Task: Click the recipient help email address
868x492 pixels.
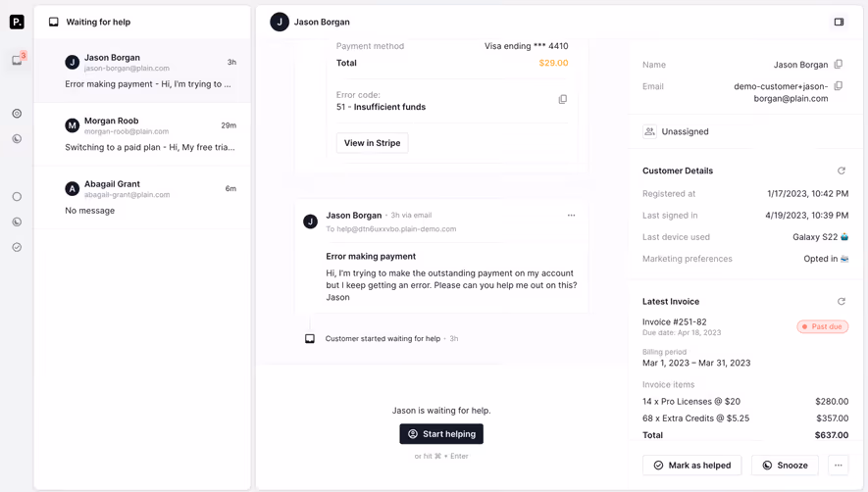Action: [396, 228]
